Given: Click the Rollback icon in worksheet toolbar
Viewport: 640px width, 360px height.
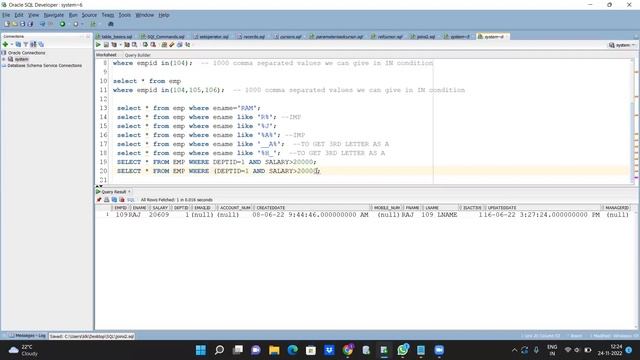Looking at the screenshot, I should 153,44.
